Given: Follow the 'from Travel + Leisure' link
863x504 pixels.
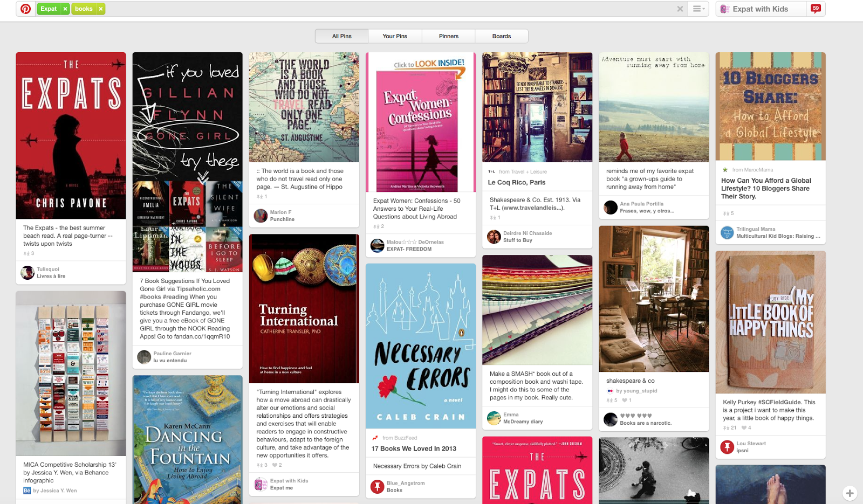Looking at the screenshot, I should coord(523,171).
